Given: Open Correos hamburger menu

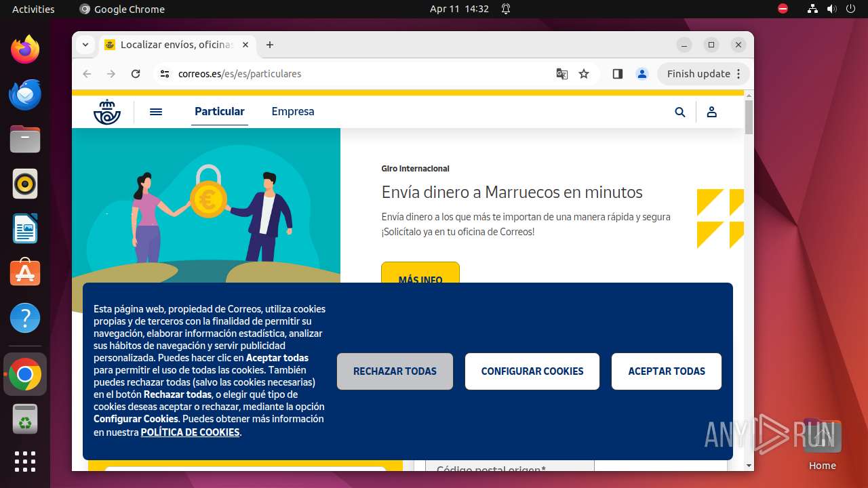Looking at the screenshot, I should 156,112.
